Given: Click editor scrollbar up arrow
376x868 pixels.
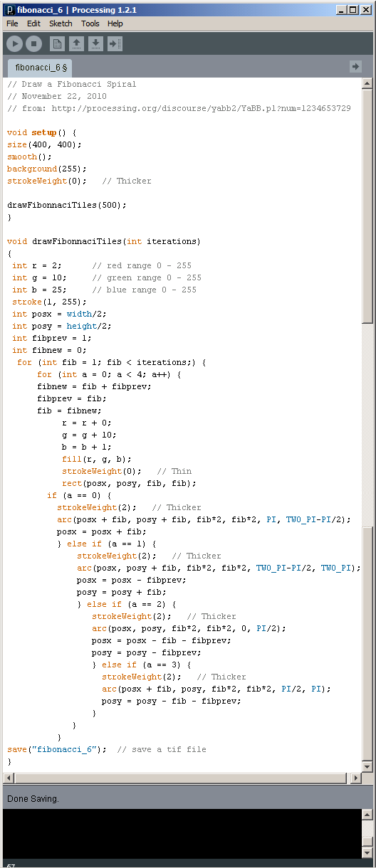Looking at the screenshot, I should click(x=367, y=84).
